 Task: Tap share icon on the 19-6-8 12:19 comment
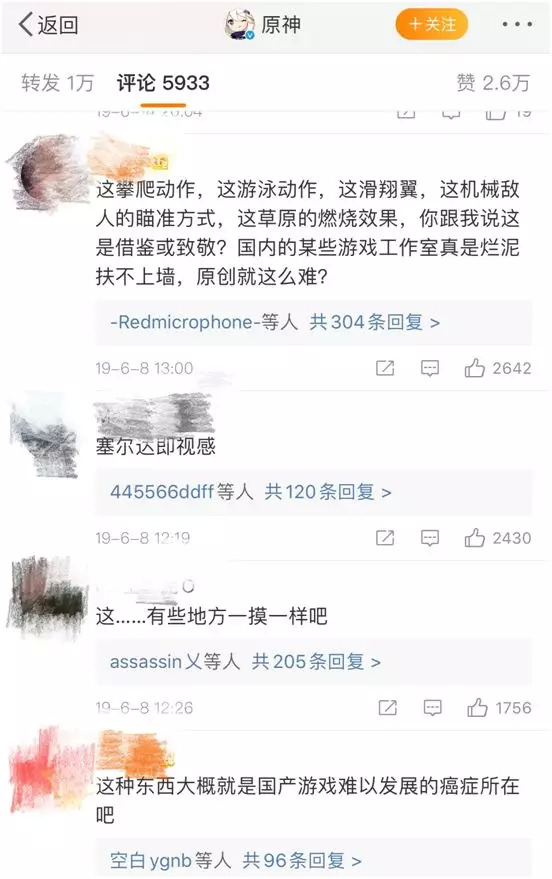point(385,538)
